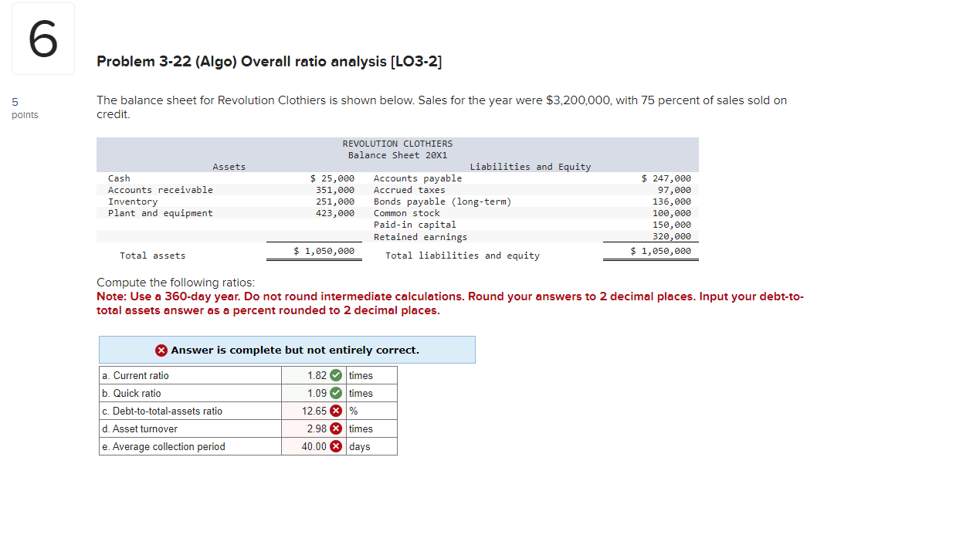The image size is (980, 552).
Task: Click 'Accounts payable' row label
Action: coord(418,178)
